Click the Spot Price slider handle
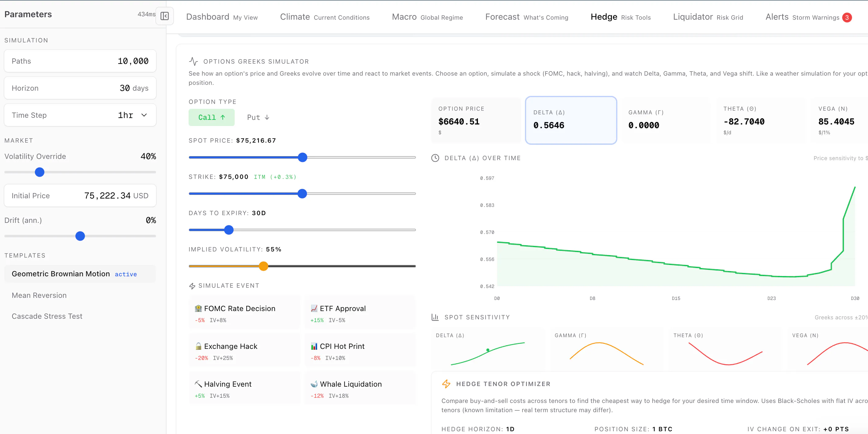The width and height of the screenshot is (868, 434). (303, 157)
